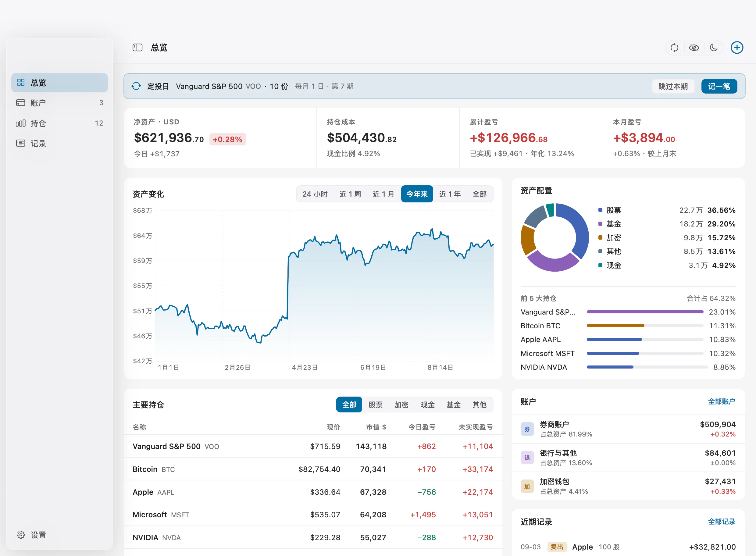
Task: Click the +0.28% net asset badge
Action: [x=227, y=139]
